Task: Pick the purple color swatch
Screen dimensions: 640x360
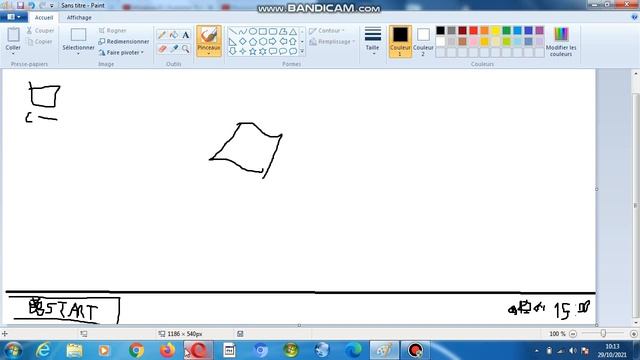Action: pyautogui.click(x=540, y=31)
